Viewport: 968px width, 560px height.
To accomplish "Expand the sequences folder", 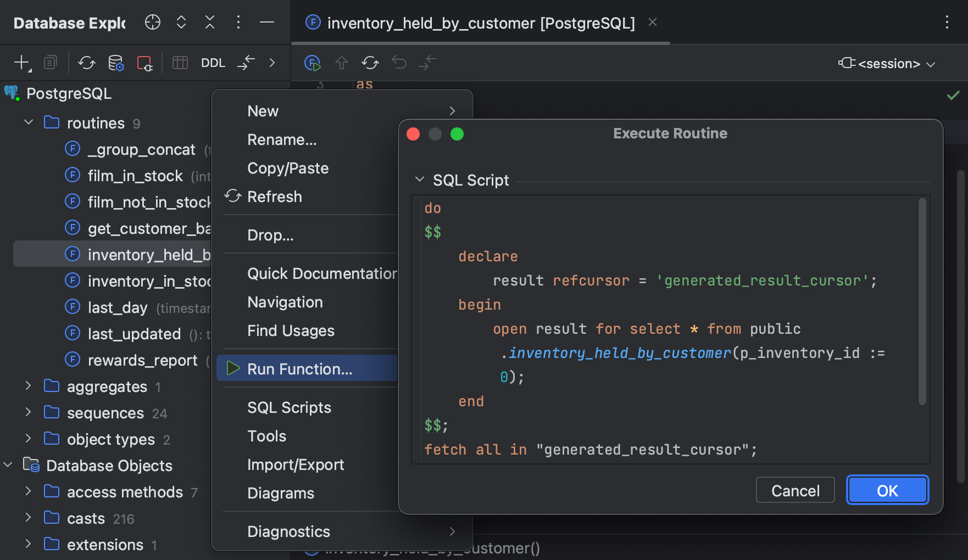I will point(29,412).
